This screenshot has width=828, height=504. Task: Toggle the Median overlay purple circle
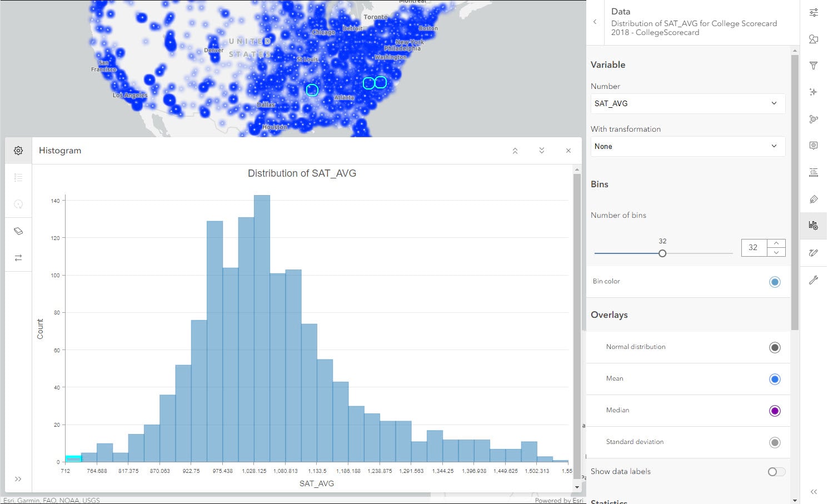775,411
